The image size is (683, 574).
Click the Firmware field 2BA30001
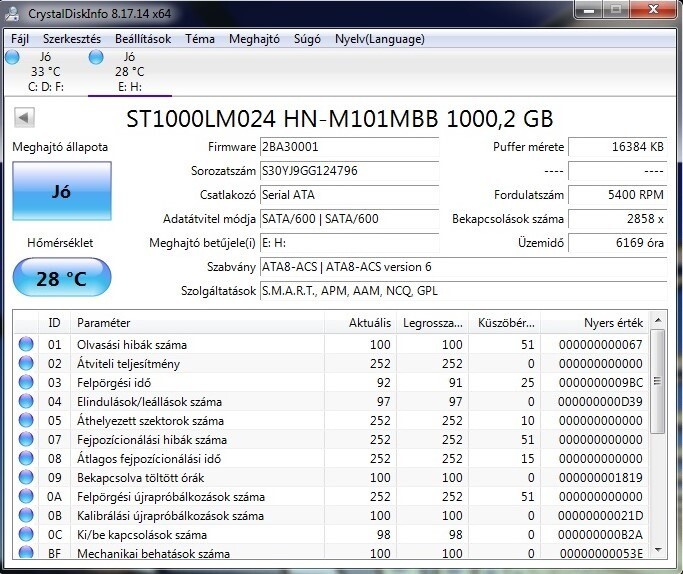[349, 147]
